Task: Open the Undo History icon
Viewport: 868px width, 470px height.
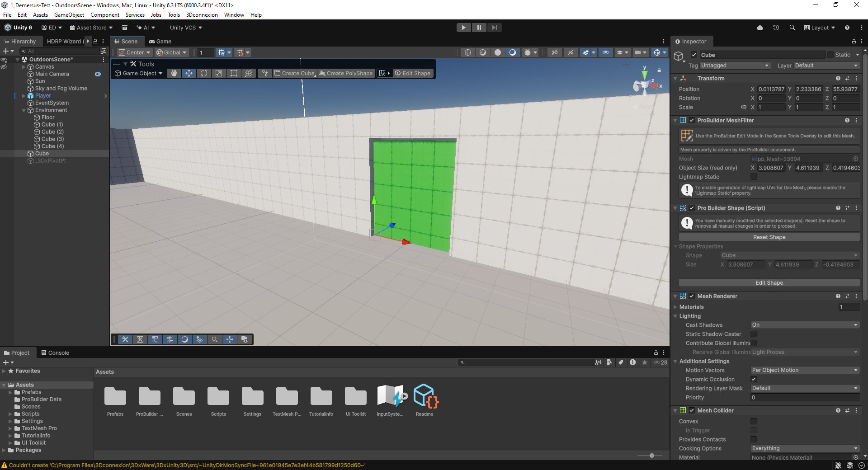Action: click(x=776, y=28)
